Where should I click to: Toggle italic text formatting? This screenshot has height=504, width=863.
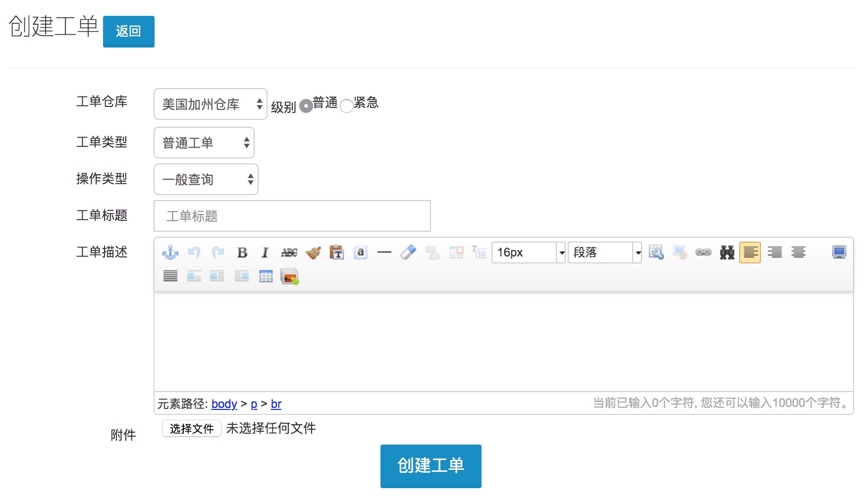(x=265, y=252)
